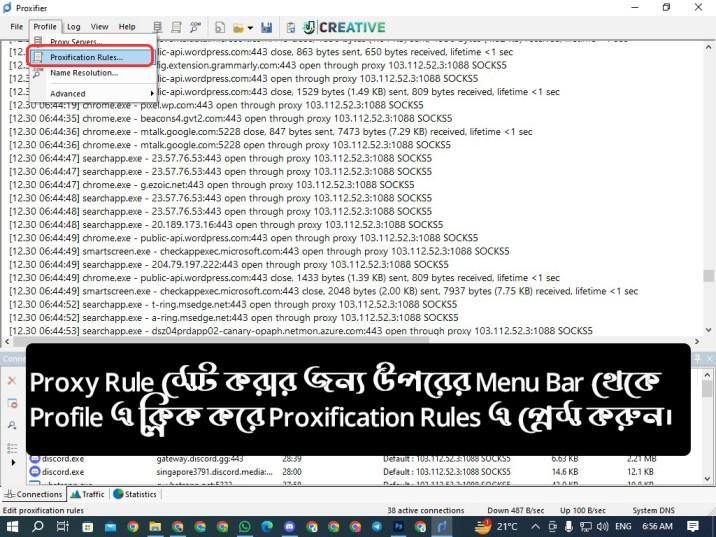Click the clipboard toolbar icon beside Save
716x537 pixels.
point(290,27)
